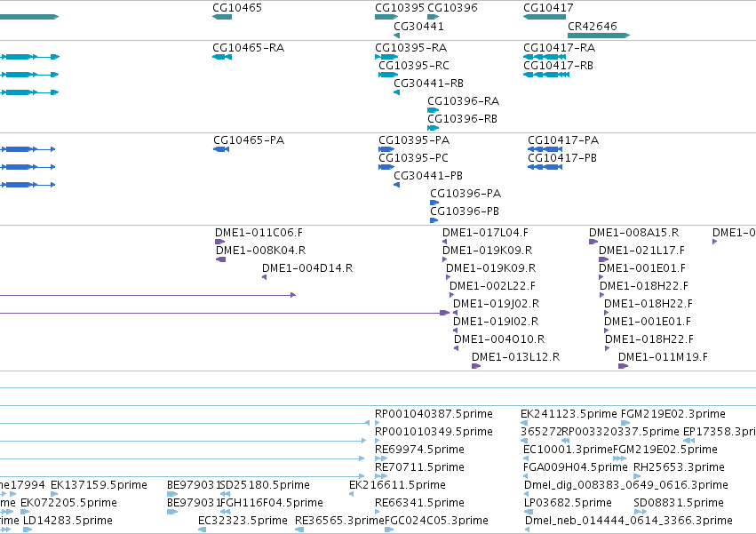Select the CG30441 gene feature
Viewport: 756px width, 534px height.
click(x=396, y=36)
